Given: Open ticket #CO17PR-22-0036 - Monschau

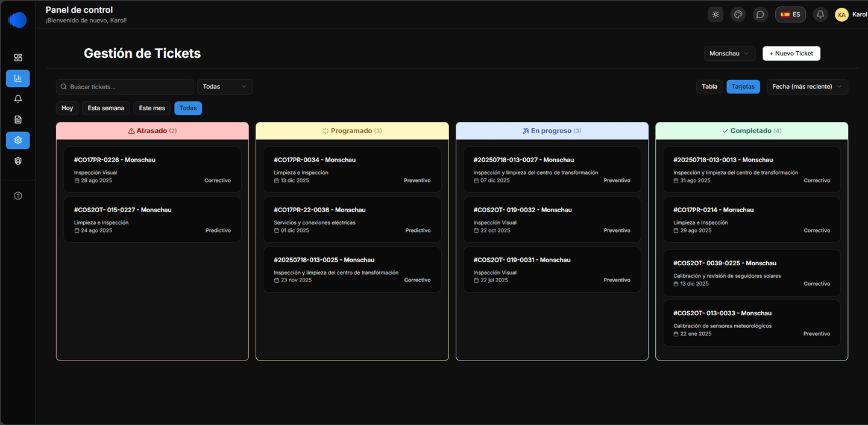Looking at the screenshot, I should coord(352,220).
